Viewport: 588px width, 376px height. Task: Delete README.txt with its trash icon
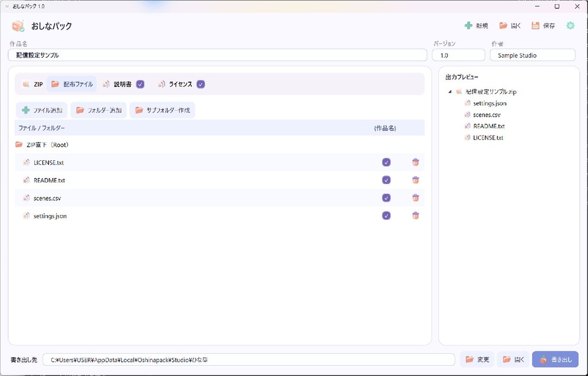pos(416,180)
